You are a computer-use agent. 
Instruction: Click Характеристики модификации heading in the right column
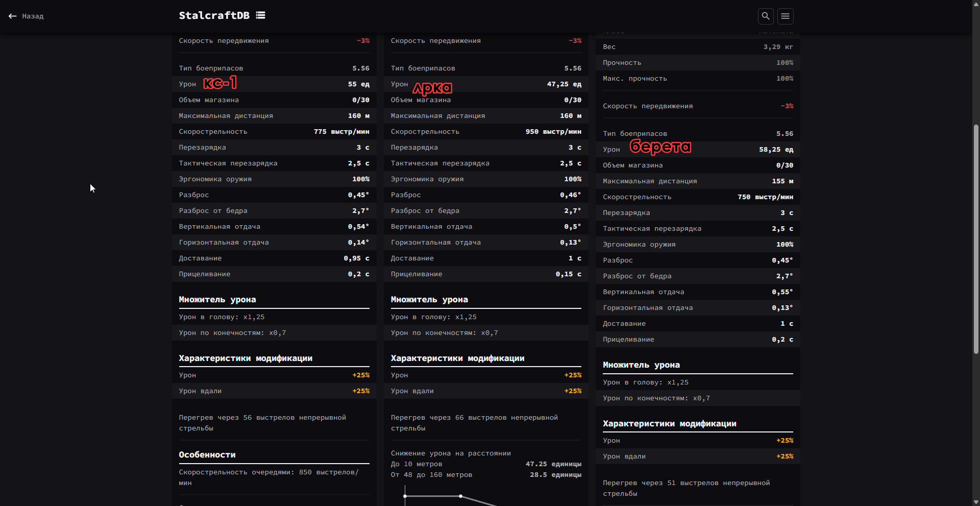click(669, 424)
